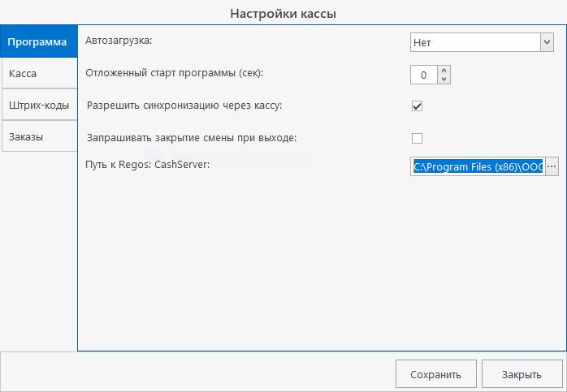Viewport: 567px width, 392px height.
Task: Enable 'Запрашивать закрытие смены при выходе' checkbox
Action: click(418, 137)
